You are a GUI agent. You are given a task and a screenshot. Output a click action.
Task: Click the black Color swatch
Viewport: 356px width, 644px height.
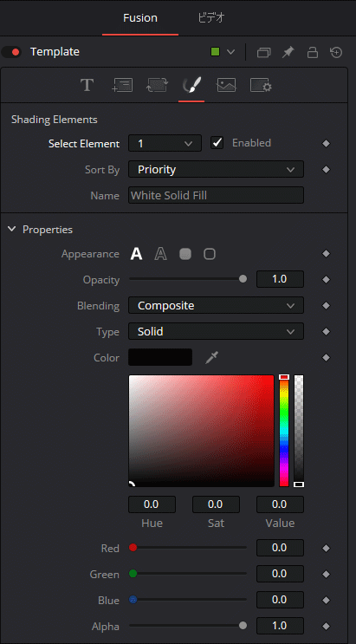tap(160, 357)
